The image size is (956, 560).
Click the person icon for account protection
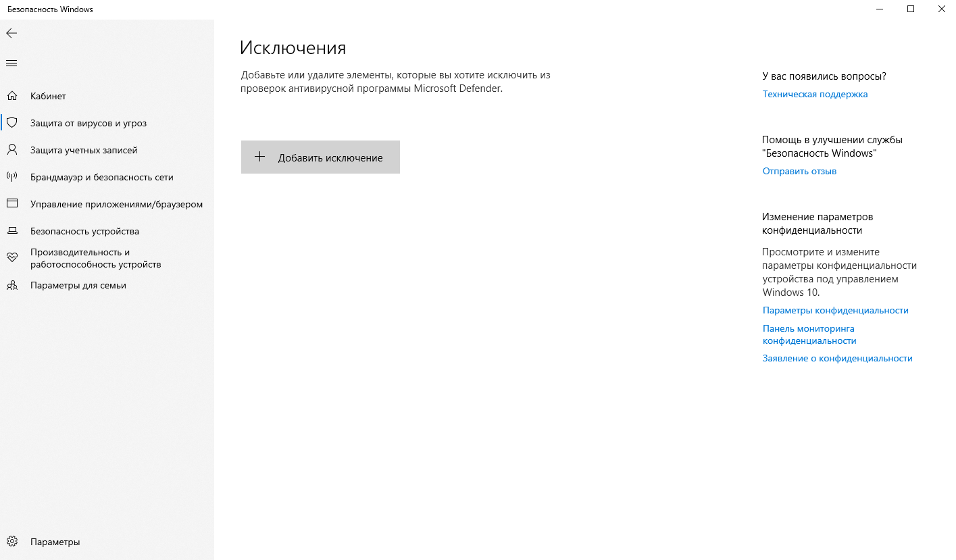[x=11, y=150]
